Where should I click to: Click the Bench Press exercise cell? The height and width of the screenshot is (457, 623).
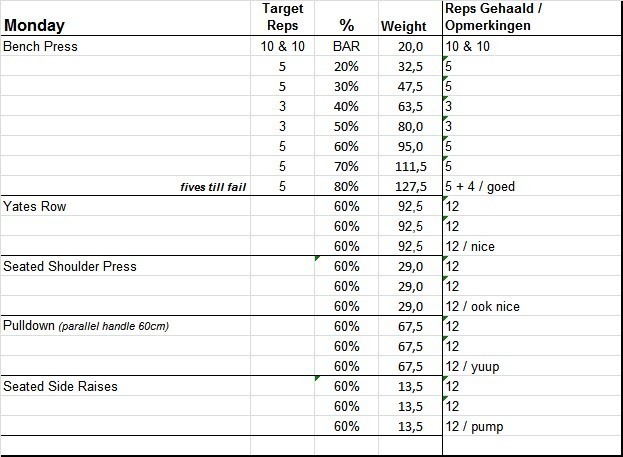(41, 46)
